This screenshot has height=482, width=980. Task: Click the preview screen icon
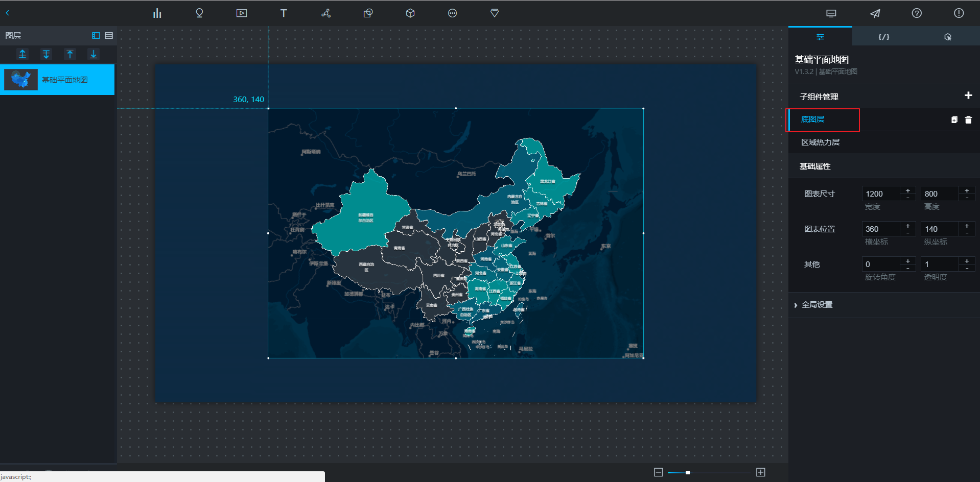point(831,13)
